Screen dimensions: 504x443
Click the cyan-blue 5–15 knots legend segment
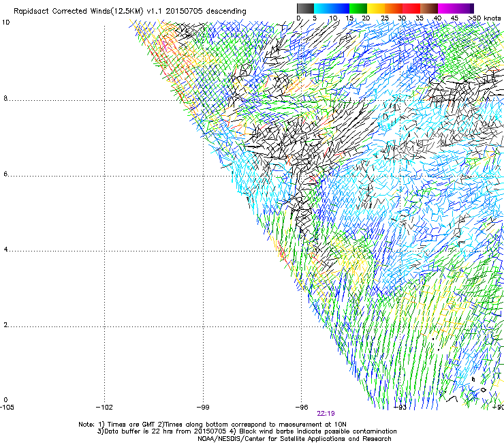click(332, 8)
